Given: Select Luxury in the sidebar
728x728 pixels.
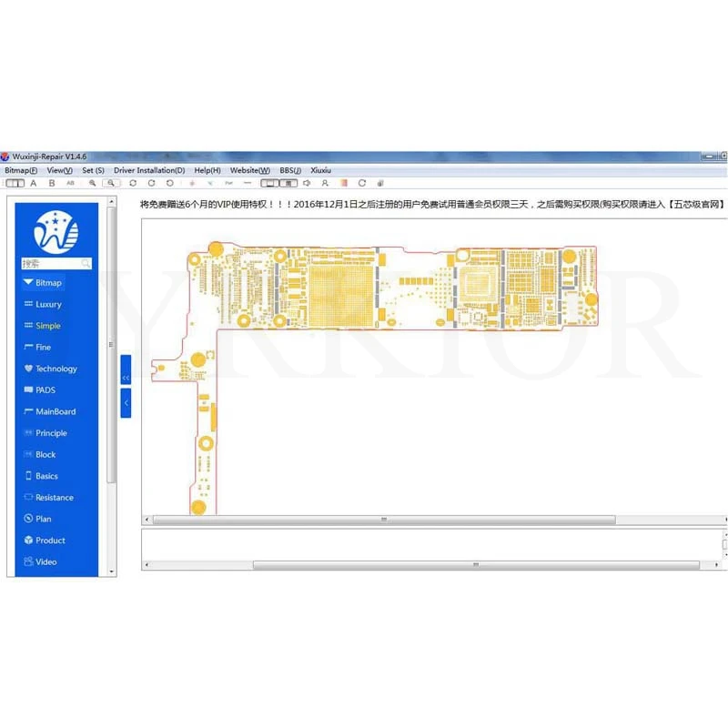Looking at the screenshot, I should (x=43, y=304).
